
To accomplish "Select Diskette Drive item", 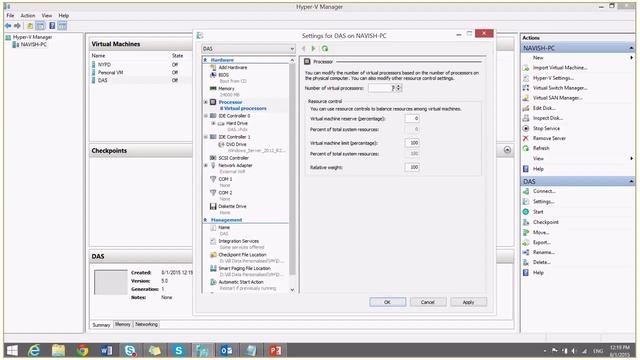I will (232, 207).
